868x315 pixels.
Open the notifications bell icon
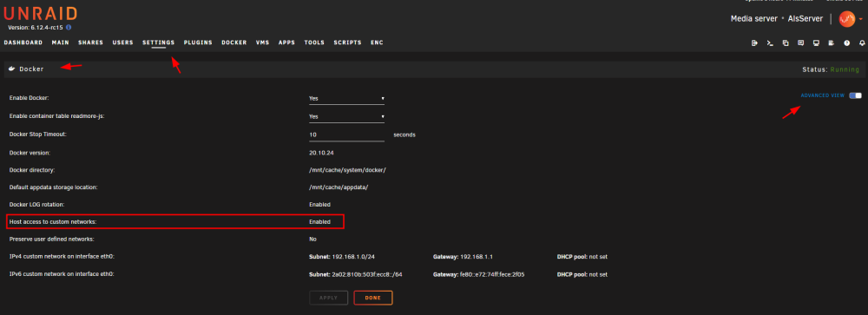pyautogui.click(x=862, y=43)
